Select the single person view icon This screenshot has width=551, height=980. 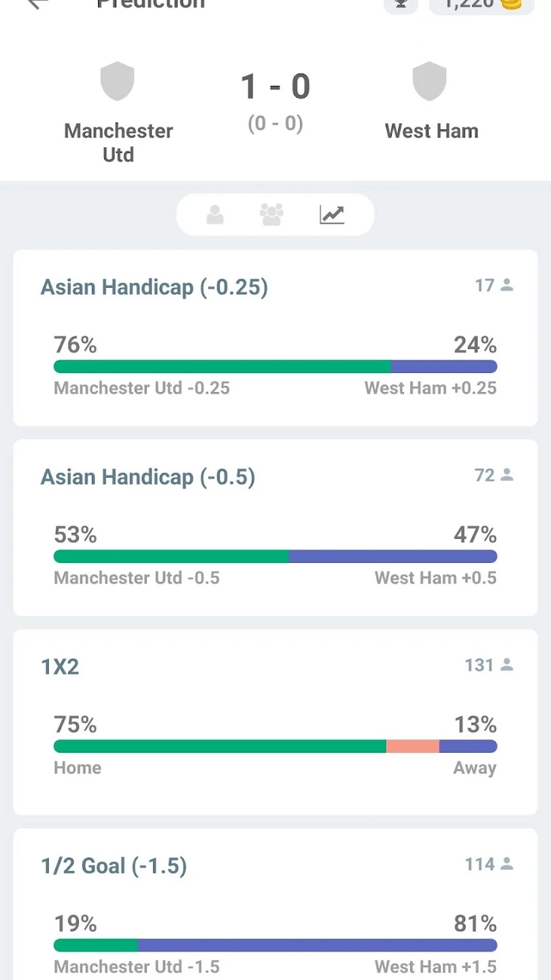click(215, 215)
